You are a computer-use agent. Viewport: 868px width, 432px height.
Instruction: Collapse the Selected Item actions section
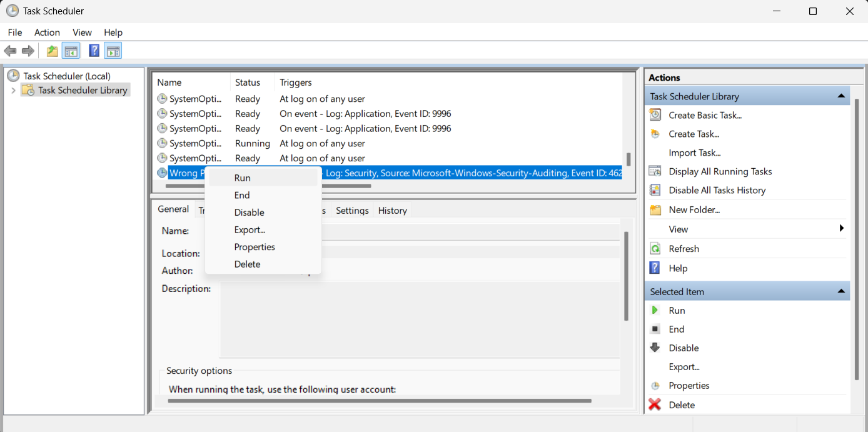840,291
